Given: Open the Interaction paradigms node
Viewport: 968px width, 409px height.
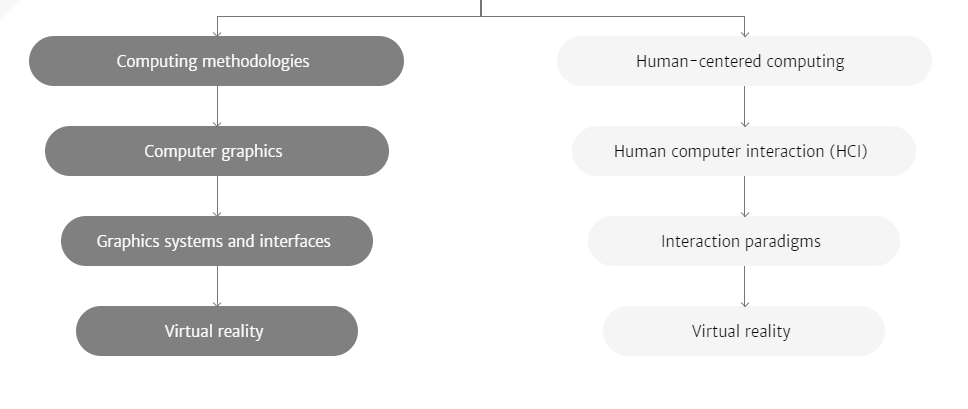Looking at the screenshot, I should [x=744, y=241].
